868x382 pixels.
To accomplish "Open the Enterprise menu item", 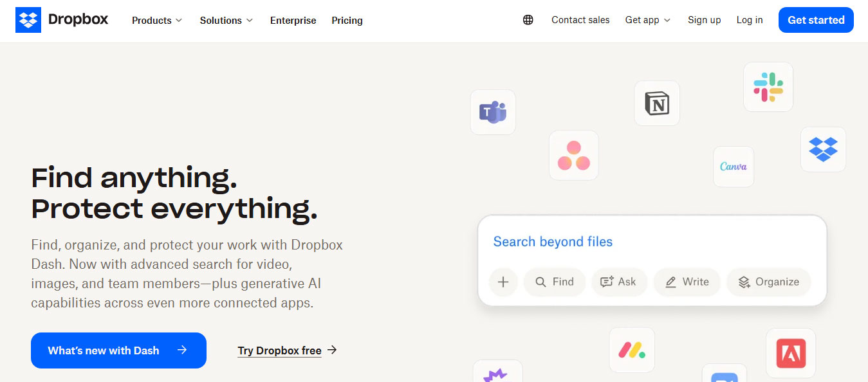I will tap(293, 21).
